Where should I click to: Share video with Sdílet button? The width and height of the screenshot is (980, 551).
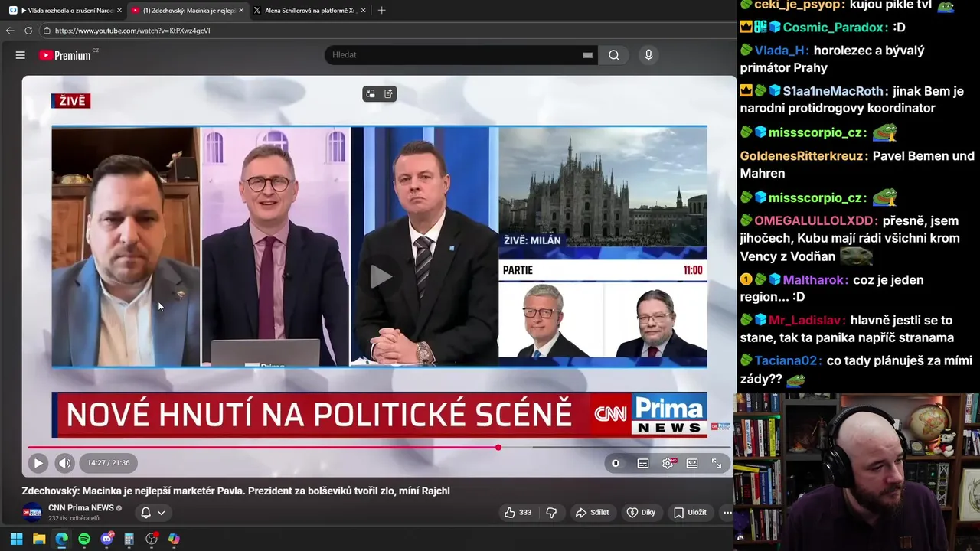593,512
